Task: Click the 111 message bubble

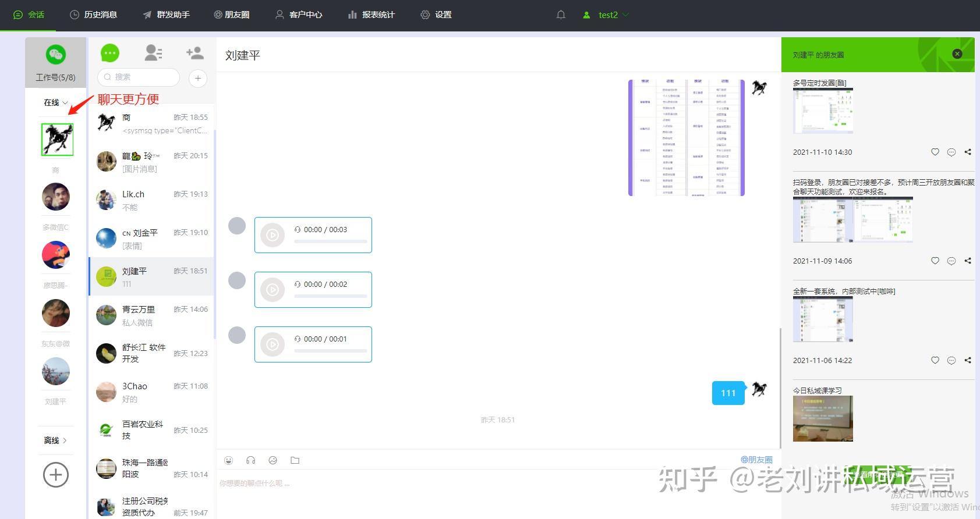Action: point(728,393)
